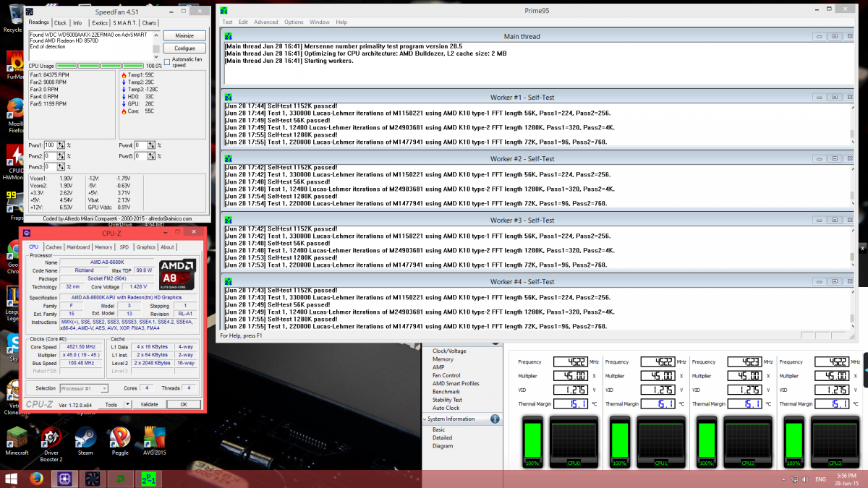
Task: Open the volume control in system tray
Action: (804, 479)
